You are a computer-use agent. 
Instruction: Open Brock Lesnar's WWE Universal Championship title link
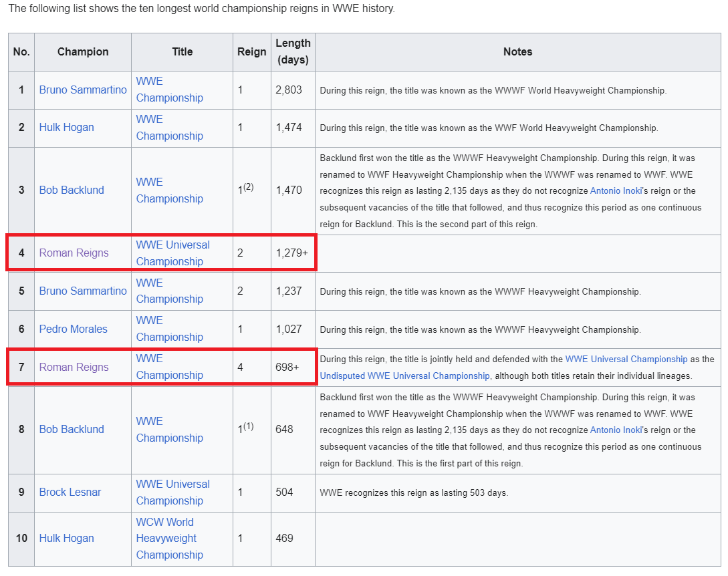pos(172,492)
